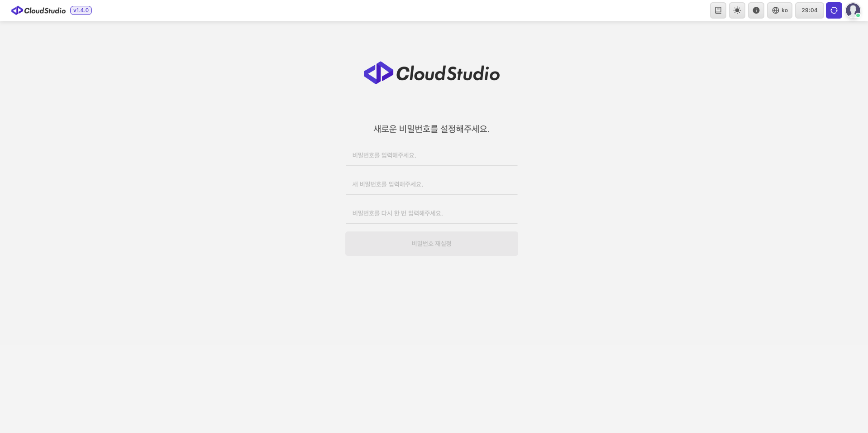
Task: Click the CloudStudio wordmark in the header
Action: [45, 10]
